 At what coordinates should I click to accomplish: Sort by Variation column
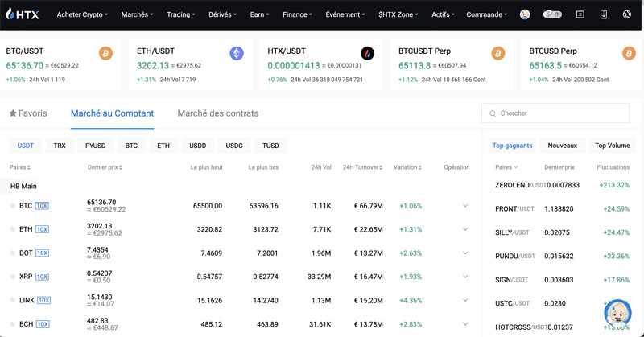click(x=407, y=167)
